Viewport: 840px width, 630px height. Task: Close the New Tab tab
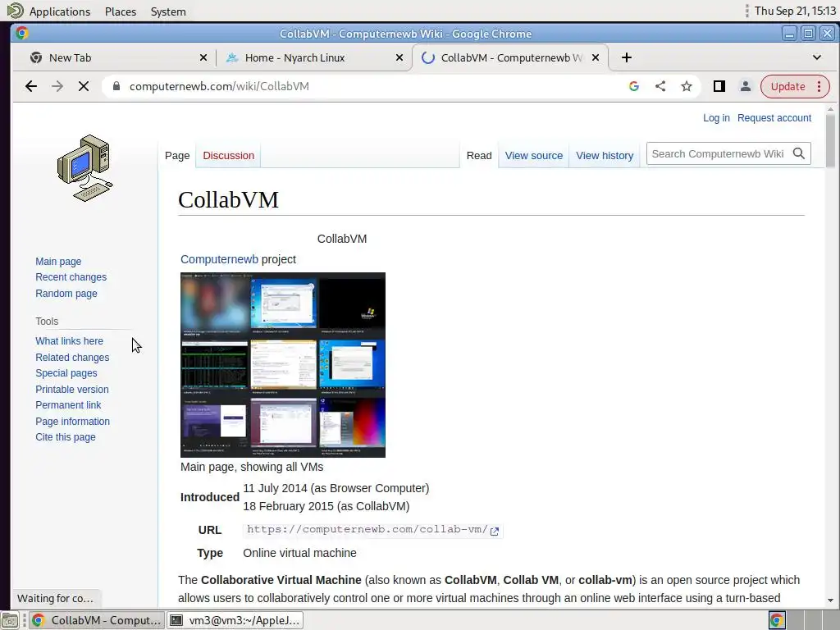[203, 57]
